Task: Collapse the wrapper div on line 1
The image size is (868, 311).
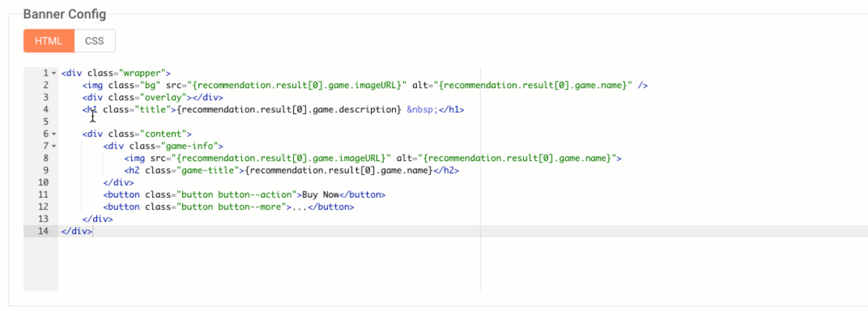Action: click(54, 73)
